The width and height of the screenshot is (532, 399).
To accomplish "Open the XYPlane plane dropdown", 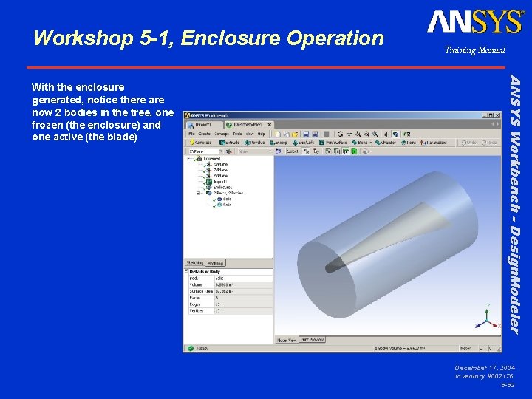I will click(x=220, y=151).
